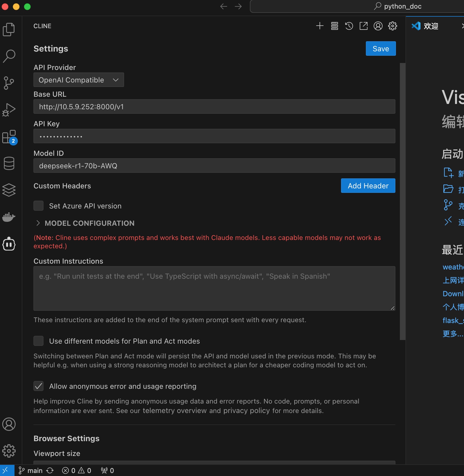Open errors and warnings status item

(x=77, y=470)
